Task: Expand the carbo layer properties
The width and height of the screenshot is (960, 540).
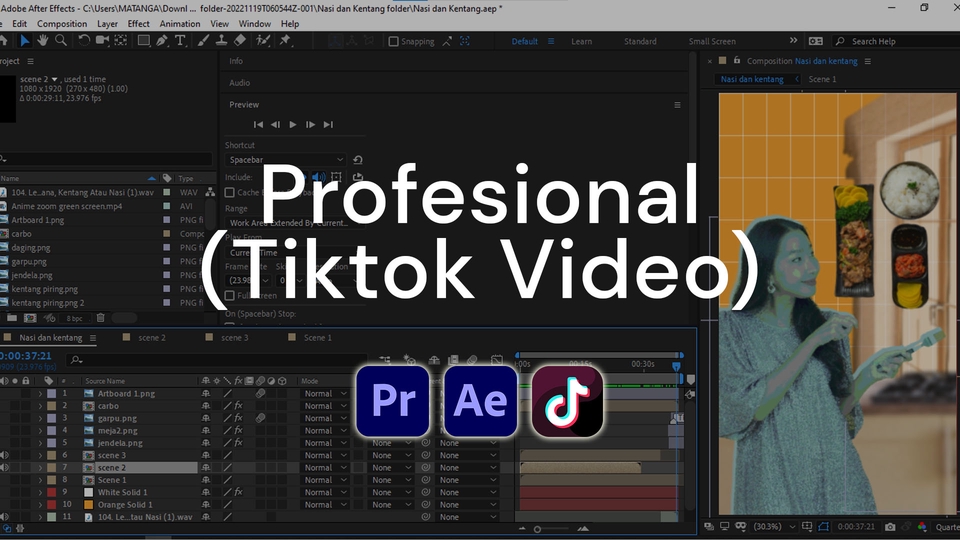Action: 40,406
